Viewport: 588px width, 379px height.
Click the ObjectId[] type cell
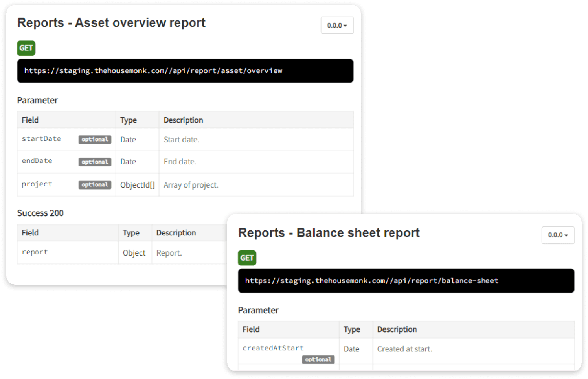[x=137, y=185]
